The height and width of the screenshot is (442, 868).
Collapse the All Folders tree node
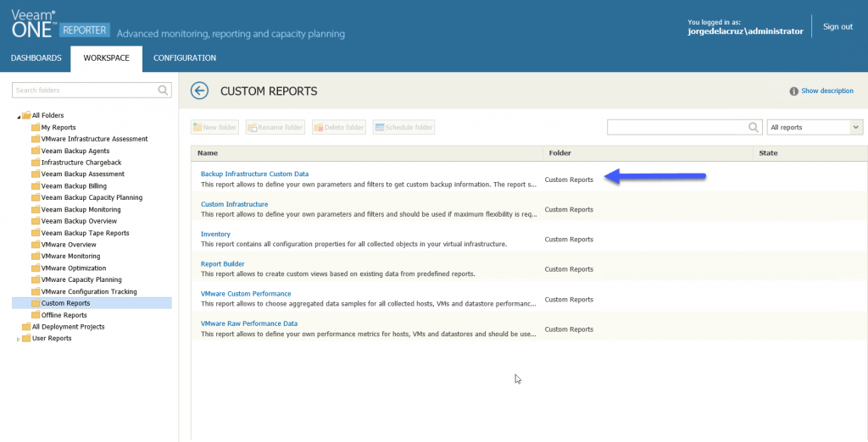point(19,117)
